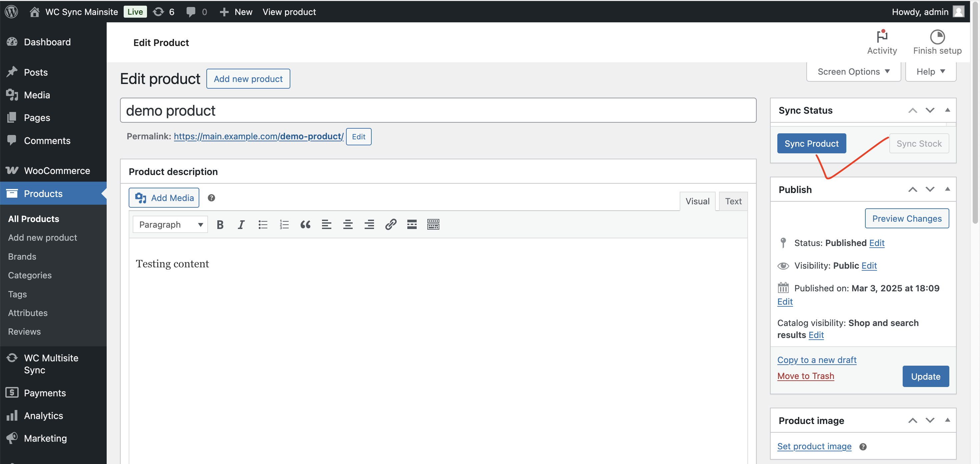This screenshot has height=464, width=980.
Task: Switch to the Visual editor tab
Action: point(697,201)
